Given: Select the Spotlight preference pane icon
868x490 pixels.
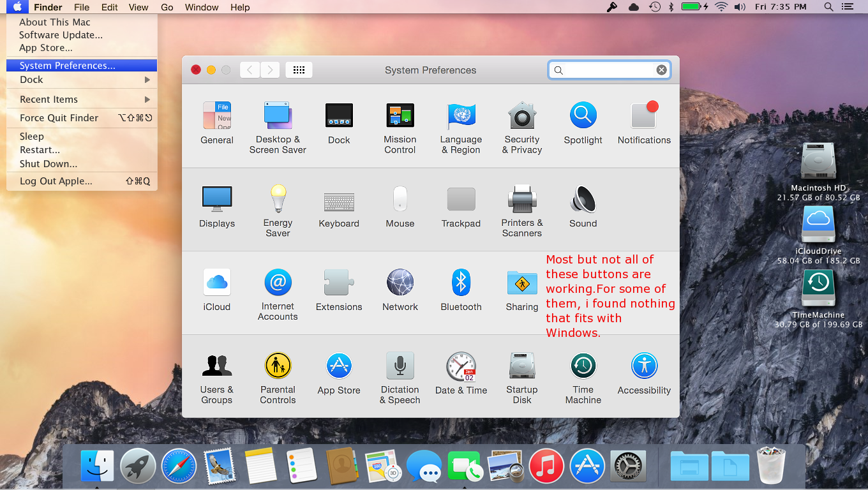Looking at the screenshot, I should [583, 123].
